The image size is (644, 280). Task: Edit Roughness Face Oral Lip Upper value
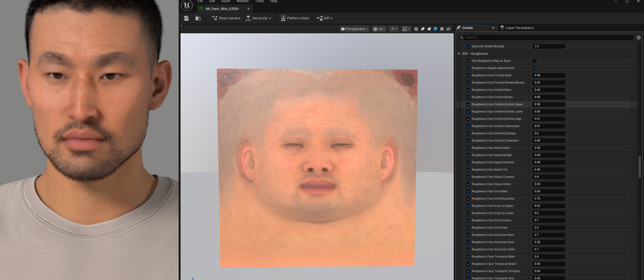[549, 206]
